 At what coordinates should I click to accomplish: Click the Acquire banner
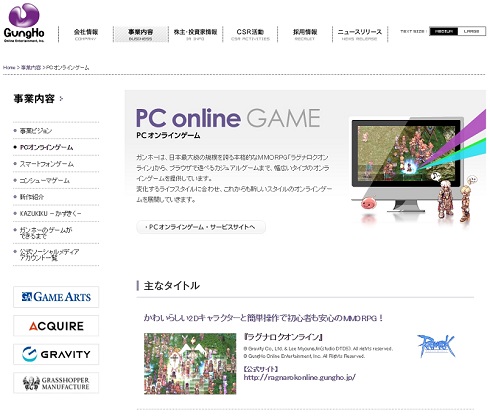pyautogui.click(x=56, y=326)
